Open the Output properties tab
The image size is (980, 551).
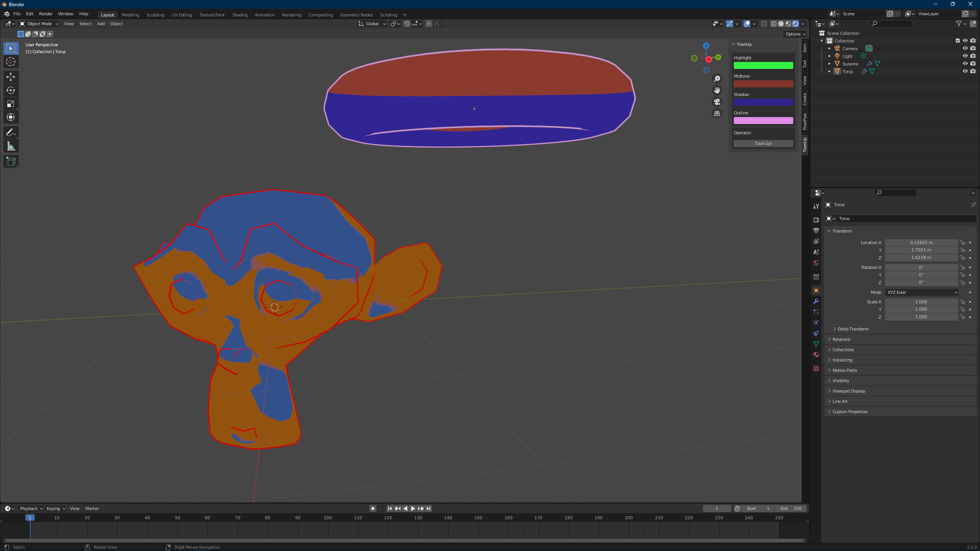[816, 231]
